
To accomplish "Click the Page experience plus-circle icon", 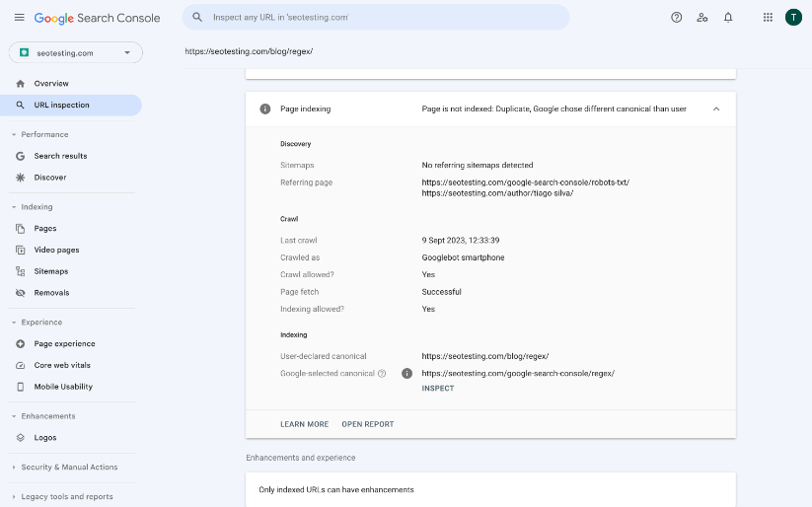I will [20, 344].
